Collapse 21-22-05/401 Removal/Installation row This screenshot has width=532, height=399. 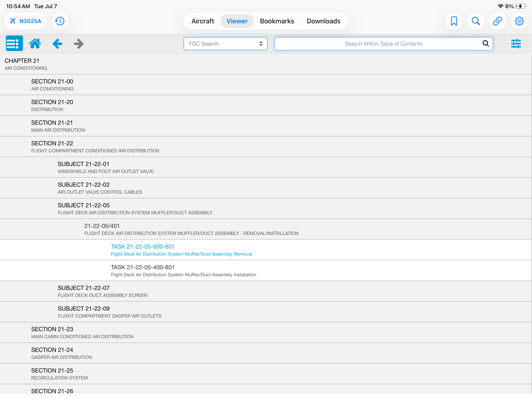coord(266,229)
